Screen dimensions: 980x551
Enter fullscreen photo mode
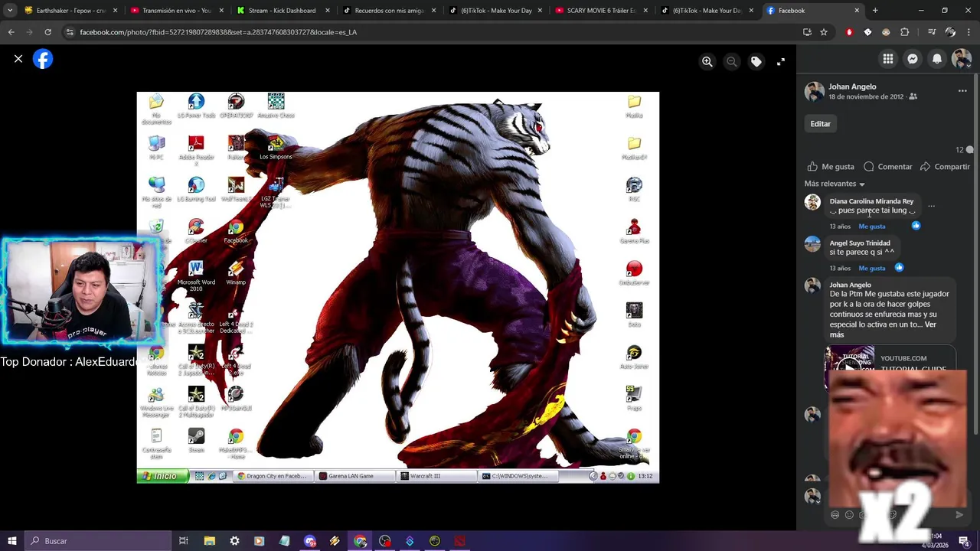(781, 61)
